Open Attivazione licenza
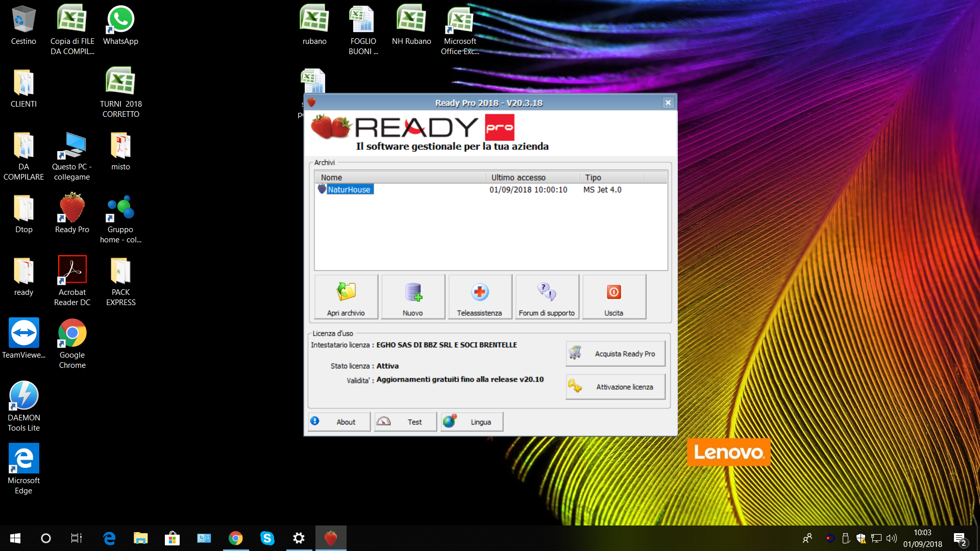The width and height of the screenshot is (980, 551). 615,387
